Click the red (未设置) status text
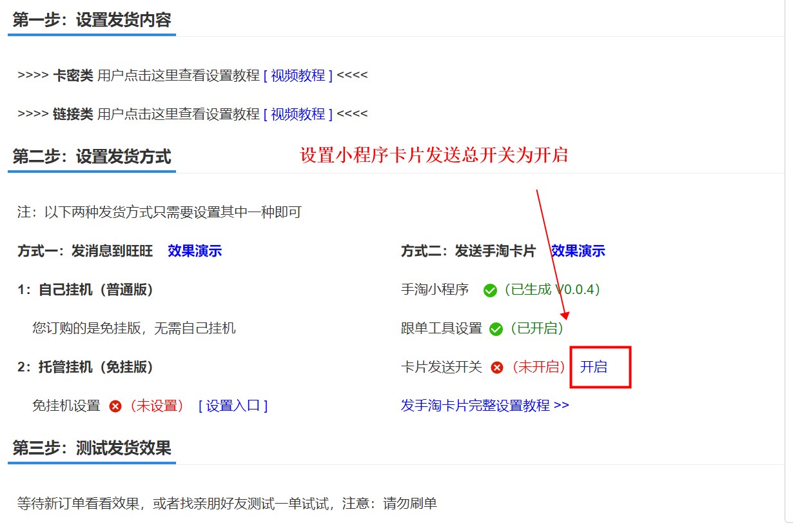Screen dimensions: 793x532 coord(157,406)
